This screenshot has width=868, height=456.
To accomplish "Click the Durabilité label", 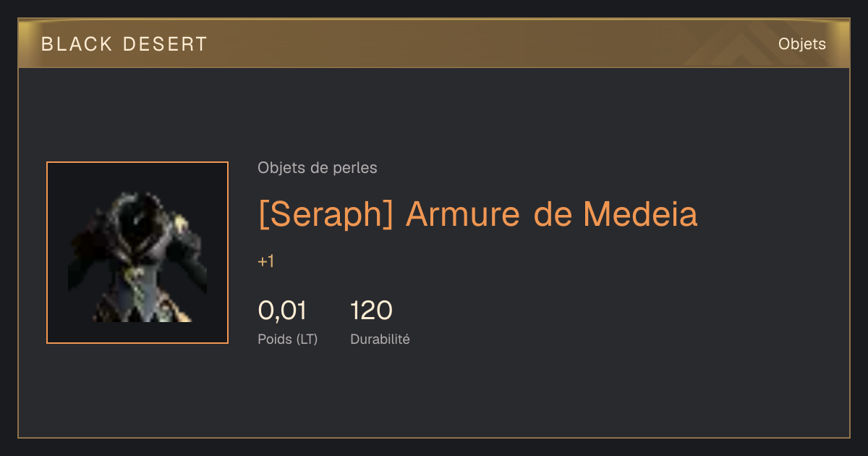I will point(380,339).
